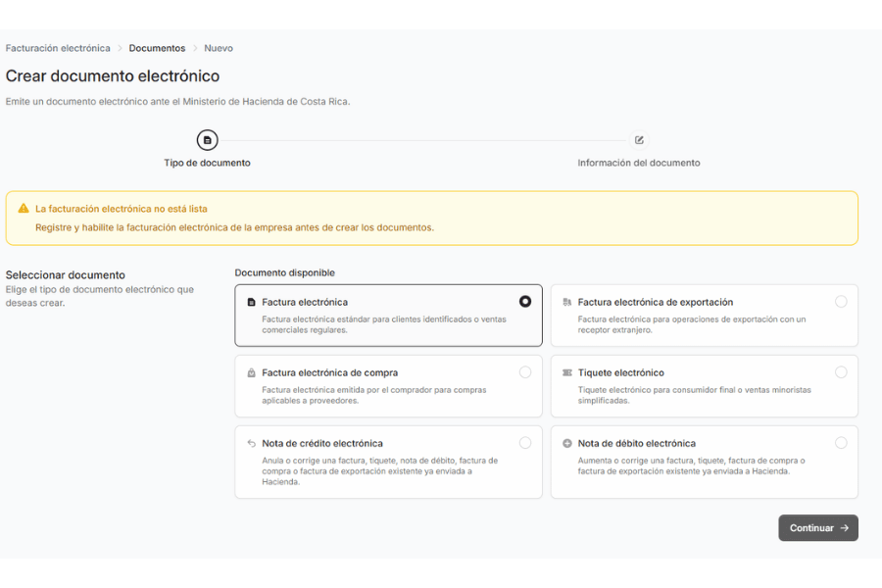Select Nota de crédito electrónica radio button
This screenshot has width=882, height=588.
pos(525,443)
